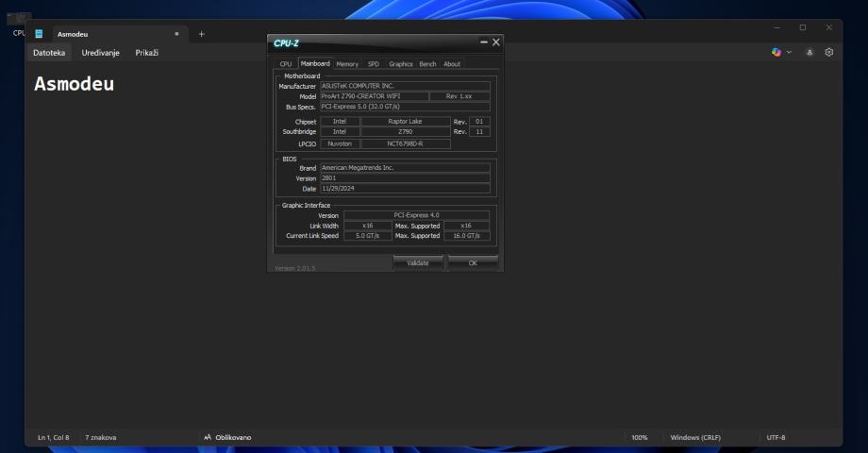Add a new Notepad tab with plus
The width and height of the screenshot is (868, 453).
click(x=202, y=34)
